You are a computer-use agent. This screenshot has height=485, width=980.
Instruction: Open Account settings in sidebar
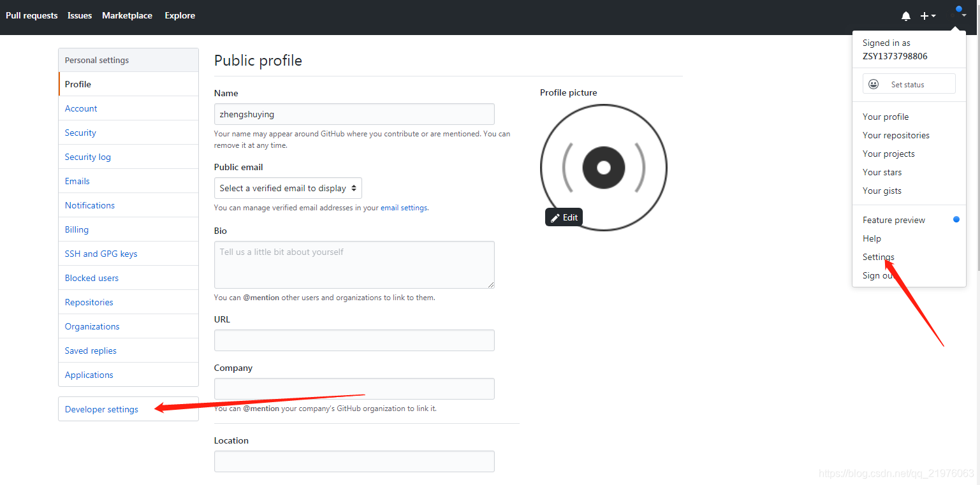129,108
